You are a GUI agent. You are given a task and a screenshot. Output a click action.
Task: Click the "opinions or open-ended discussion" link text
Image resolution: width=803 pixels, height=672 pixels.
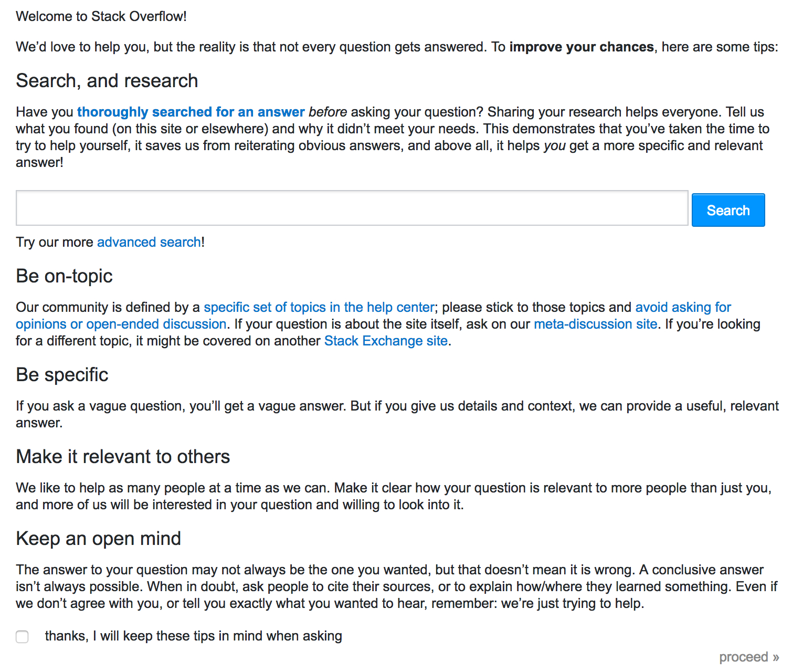point(121,324)
